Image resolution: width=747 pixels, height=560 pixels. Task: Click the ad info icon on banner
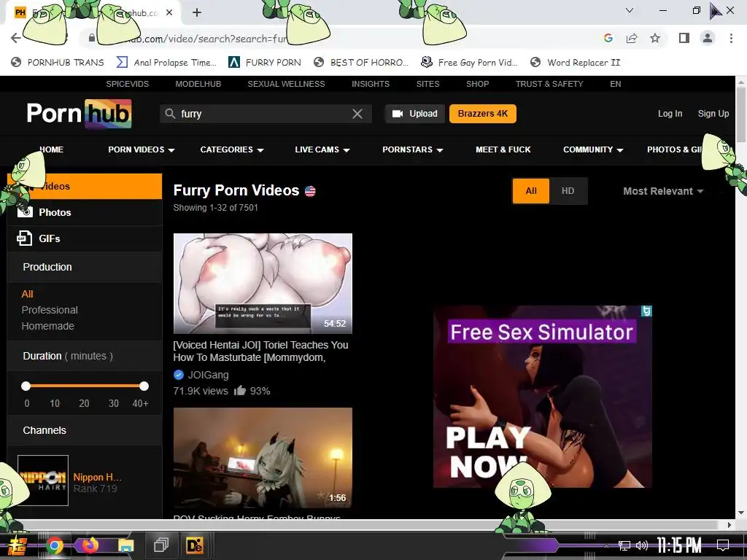[646, 311]
